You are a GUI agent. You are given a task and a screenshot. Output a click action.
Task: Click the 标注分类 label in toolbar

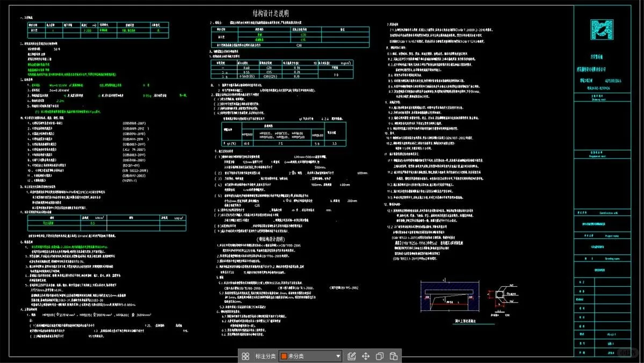[x=265, y=356]
